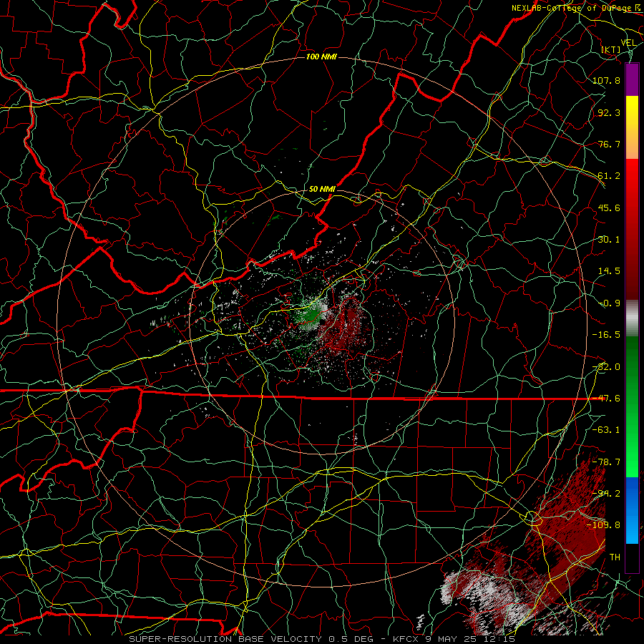Screen dimensions: 644x644
Task: Click the 14.5 scale value
Action: [609, 271]
